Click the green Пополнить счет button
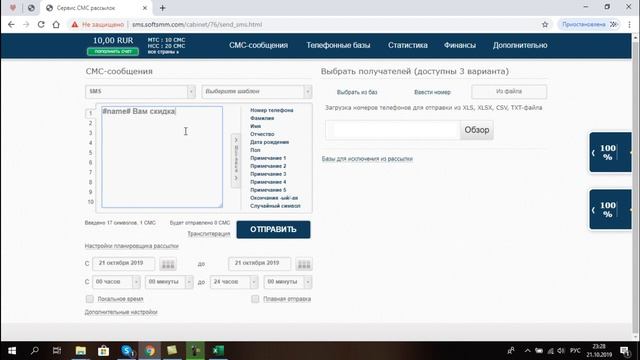The height and width of the screenshot is (360, 640). (x=113, y=51)
